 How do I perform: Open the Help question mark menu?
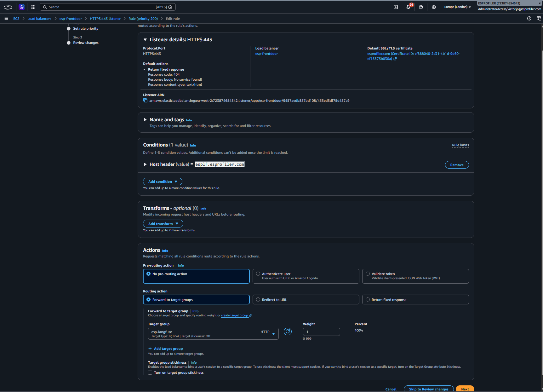click(x=421, y=7)
